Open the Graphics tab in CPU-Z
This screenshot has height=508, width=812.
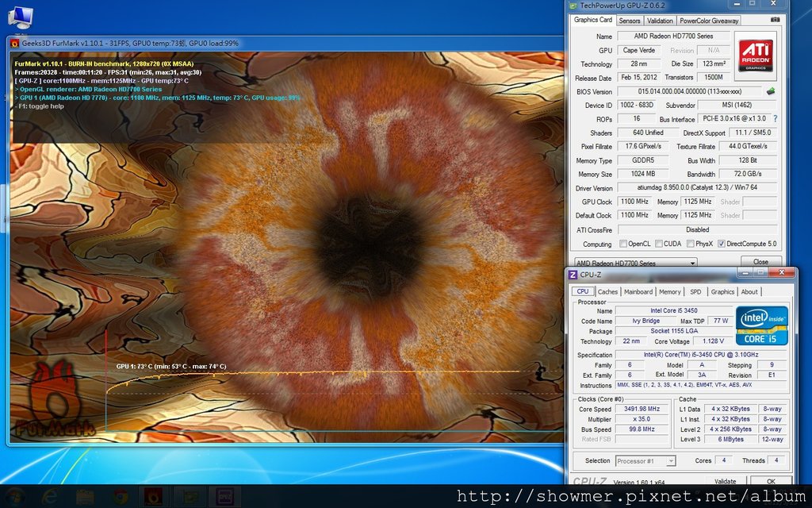tap(722, 292)
